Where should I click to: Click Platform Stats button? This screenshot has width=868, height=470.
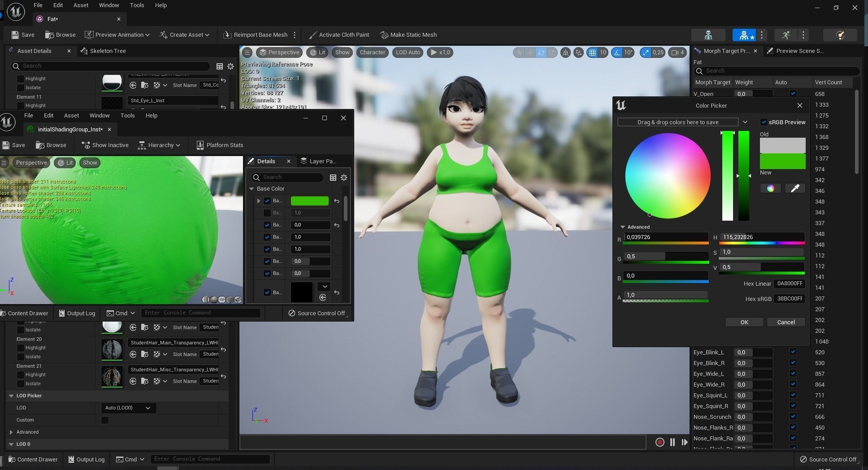click(220, 145)
